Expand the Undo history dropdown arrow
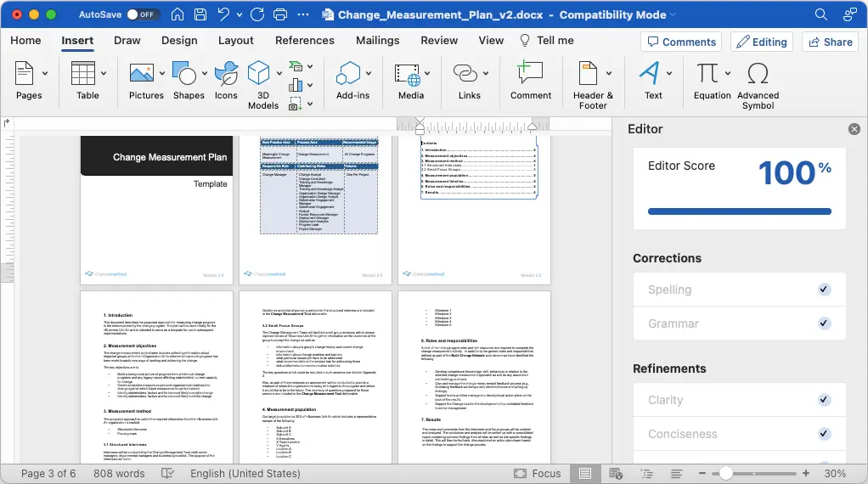Screen dimensions: 868x484 coord(240,15)
